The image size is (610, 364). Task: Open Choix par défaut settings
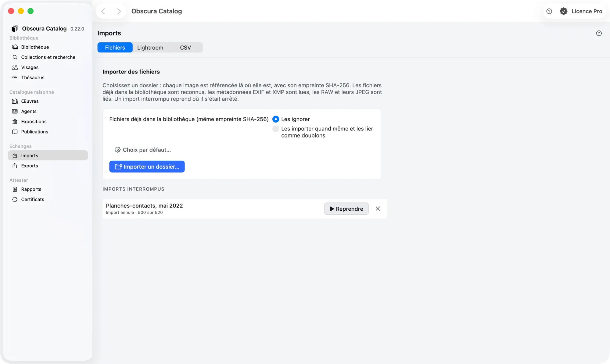143,150
